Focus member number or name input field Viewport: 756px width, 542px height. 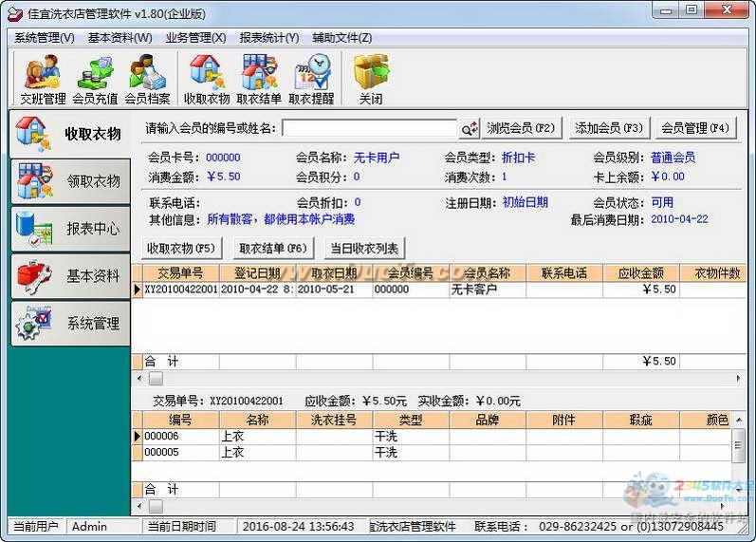tap(369, 128)
